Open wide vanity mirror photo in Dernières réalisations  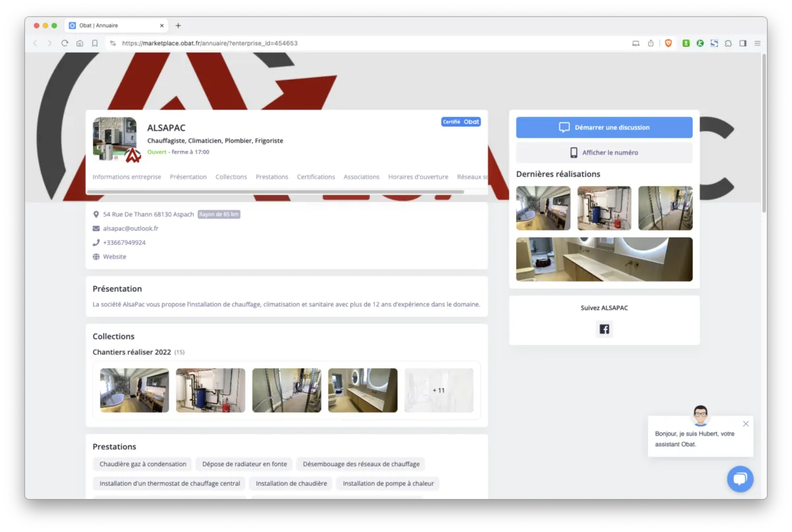pos(604,259)
